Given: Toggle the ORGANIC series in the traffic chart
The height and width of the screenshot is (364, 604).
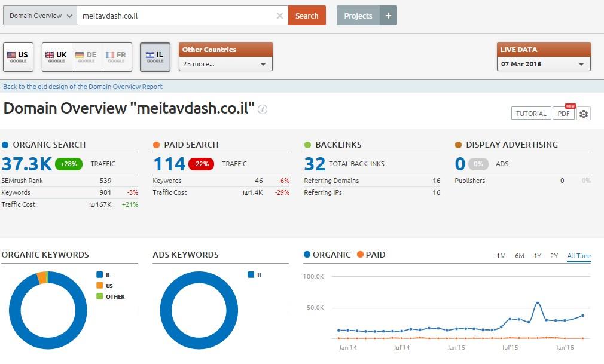Looking at the screenshot, I should pos(327,255).
